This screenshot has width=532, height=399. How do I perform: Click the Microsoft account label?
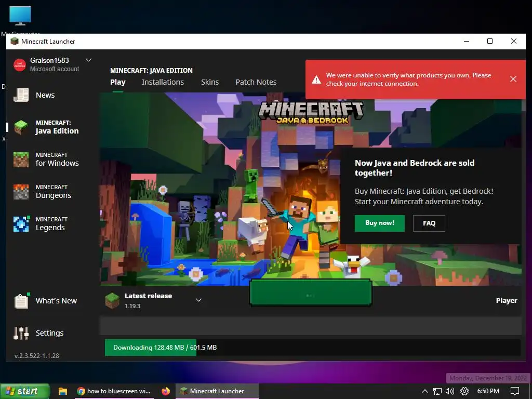tap(55, 69)
